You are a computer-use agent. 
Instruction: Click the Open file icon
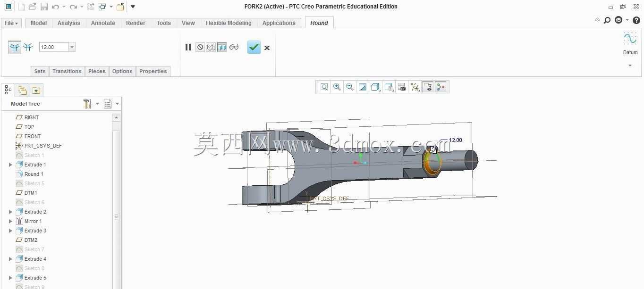pyautogui.click(x=33, y=7)
